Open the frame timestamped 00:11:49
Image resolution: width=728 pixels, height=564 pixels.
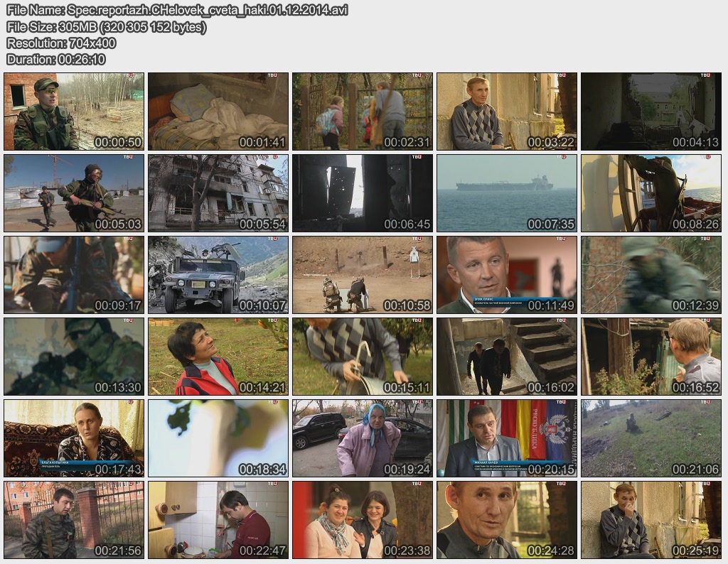click(x=506, y=275)
